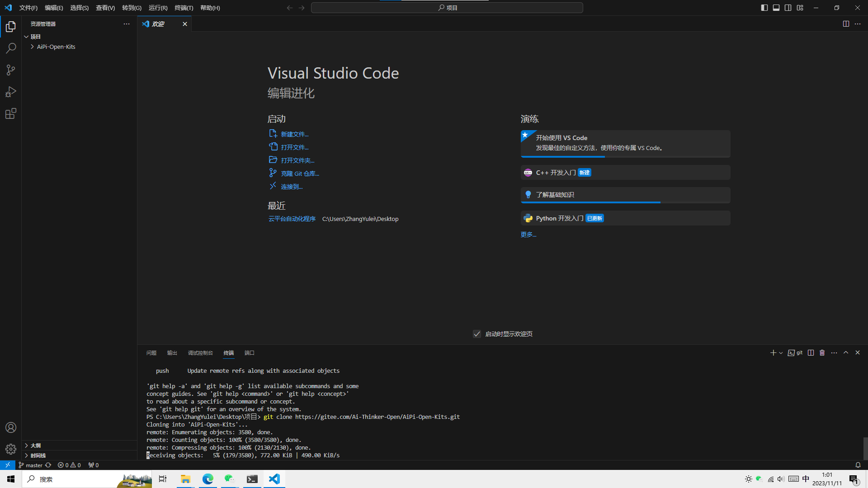Open the 帮助(H) menu
This screenshot has width=868, height=488.
(210, 8)
